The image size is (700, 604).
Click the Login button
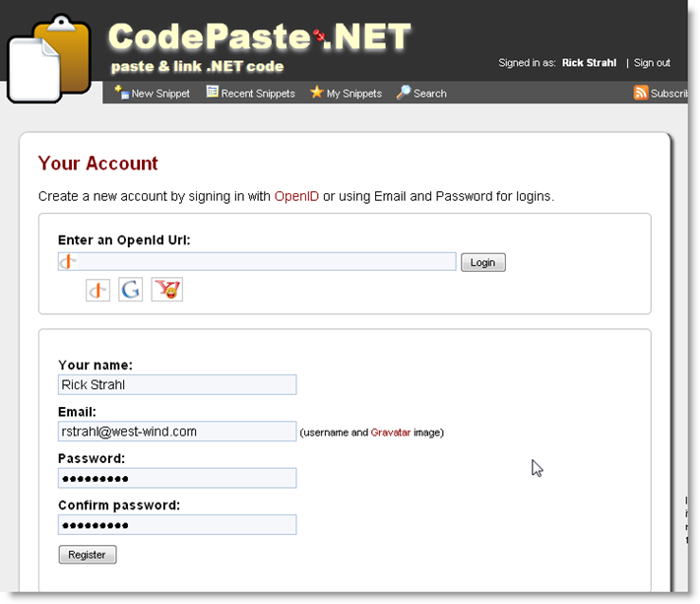pos(483,262)
